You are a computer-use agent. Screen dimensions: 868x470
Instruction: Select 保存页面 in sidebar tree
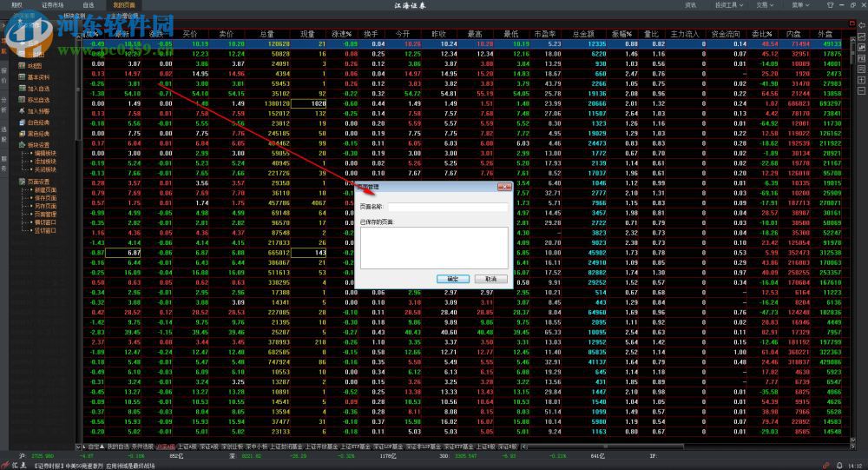click(45, 198)
